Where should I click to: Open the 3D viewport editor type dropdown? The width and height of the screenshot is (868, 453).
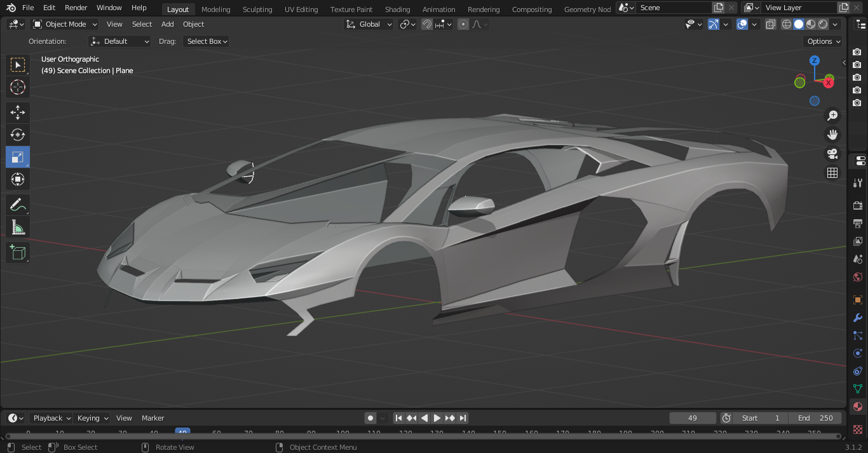click(16, 24)
